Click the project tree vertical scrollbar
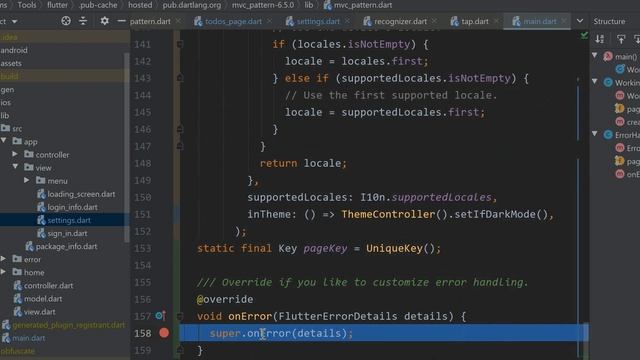This screenshot has height=360, width=640. pyautogui.click(x=127, y=147)
